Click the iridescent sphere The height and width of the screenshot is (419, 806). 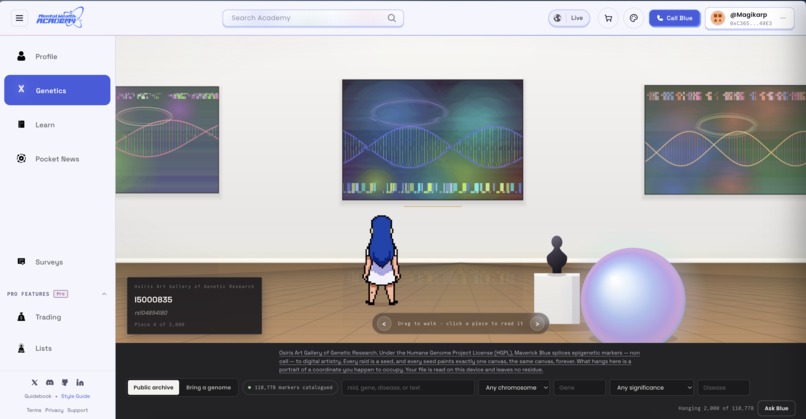pos(633,296)
